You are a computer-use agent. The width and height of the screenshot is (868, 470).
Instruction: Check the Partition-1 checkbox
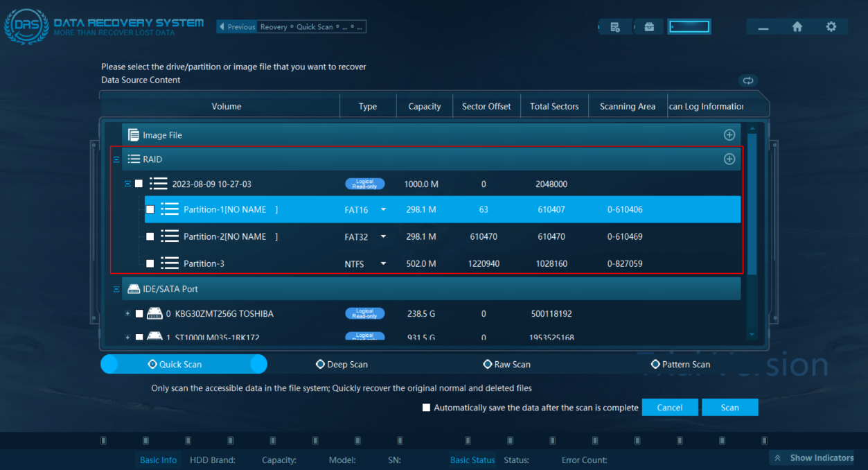pyautogui.click(x=150, y=209)
